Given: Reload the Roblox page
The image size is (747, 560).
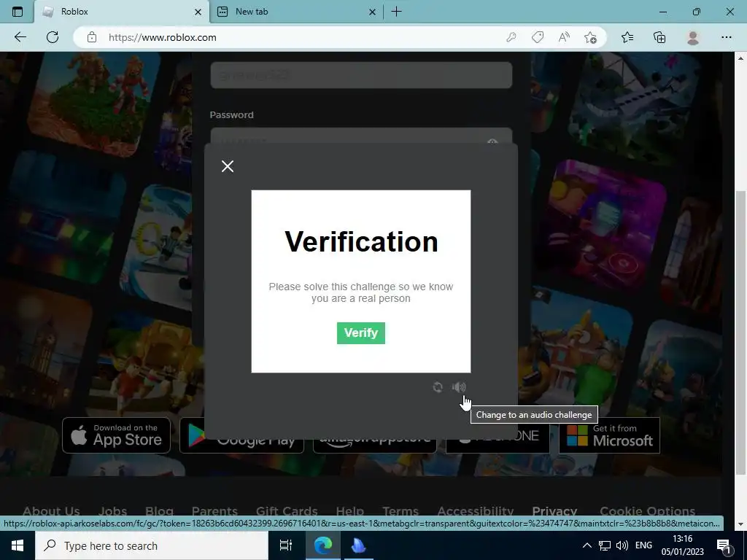Looking at the screenshot, I should 53,37.
